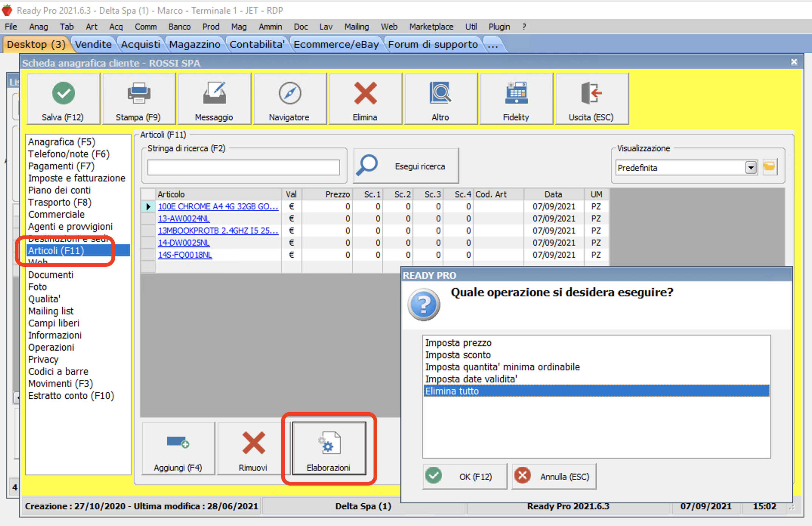
Task: Open article link 14-DW0025NL
Action: tap(184, 243)
